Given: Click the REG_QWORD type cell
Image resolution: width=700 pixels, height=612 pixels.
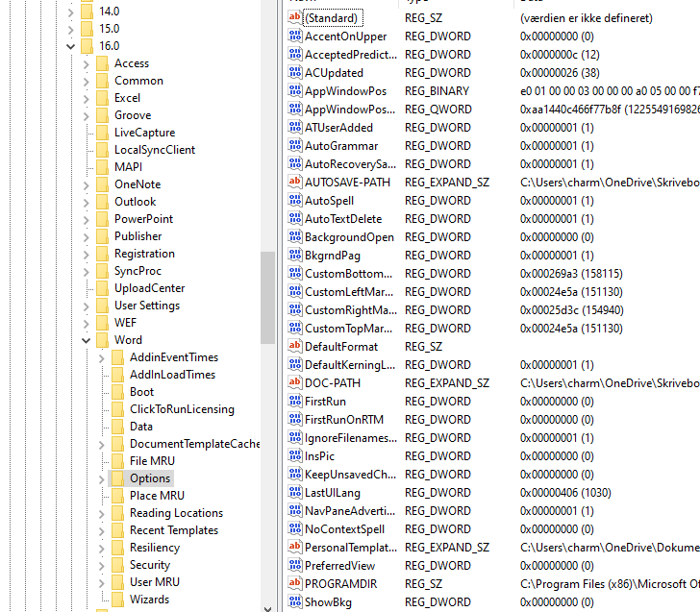Looking at the screenshot, I should tap(437, 109).
